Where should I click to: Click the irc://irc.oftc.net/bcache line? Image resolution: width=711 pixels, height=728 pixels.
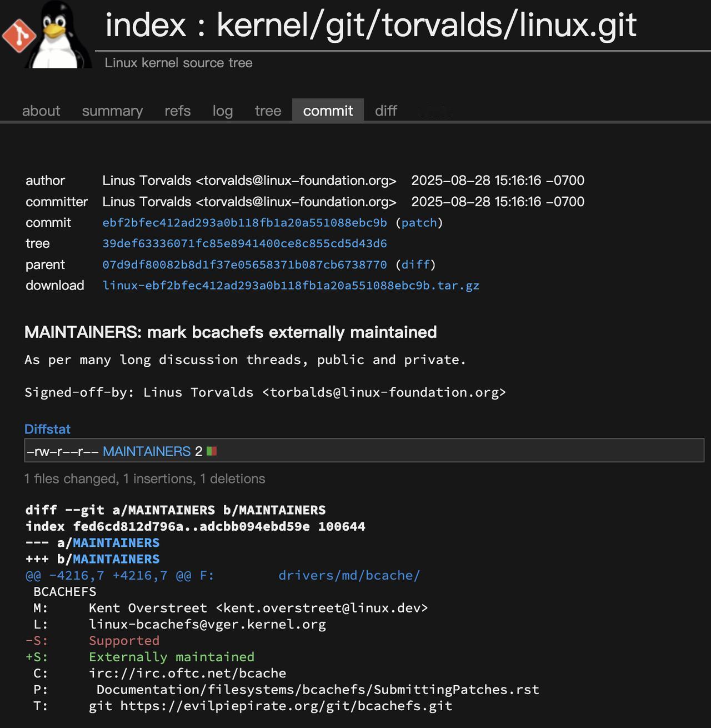pyautogui.click(x=159, y=673)
